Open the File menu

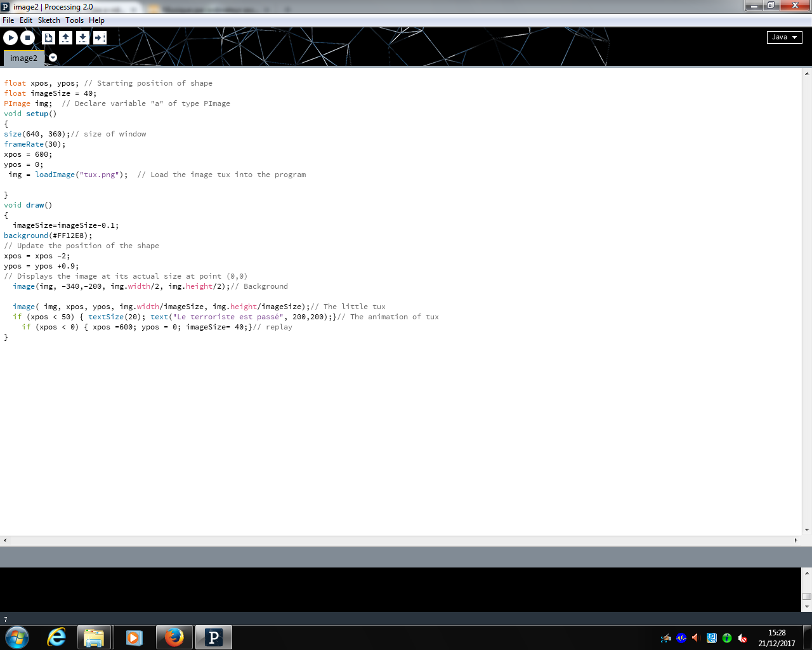coord(8,20)
